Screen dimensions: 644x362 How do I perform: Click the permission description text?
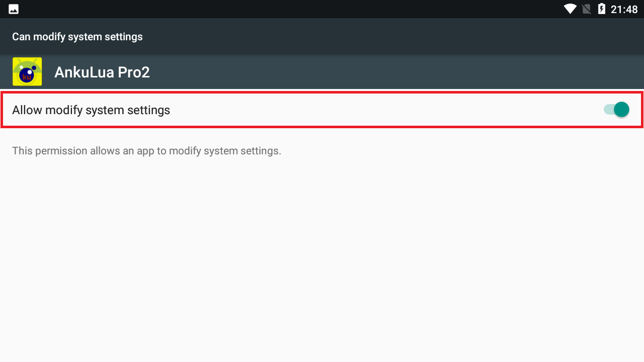click(146, 151)
